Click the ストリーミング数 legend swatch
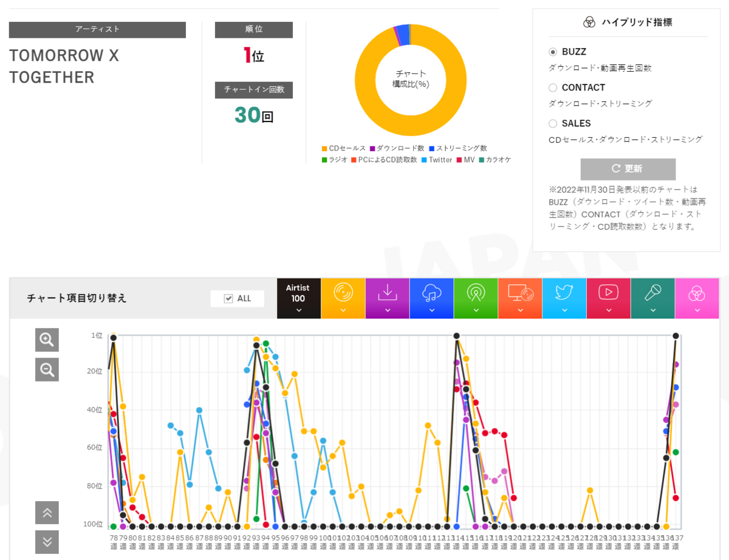Image resolution: width=729 pixels, height=560 pixels. pyautogui.click(x=431, y=148)
